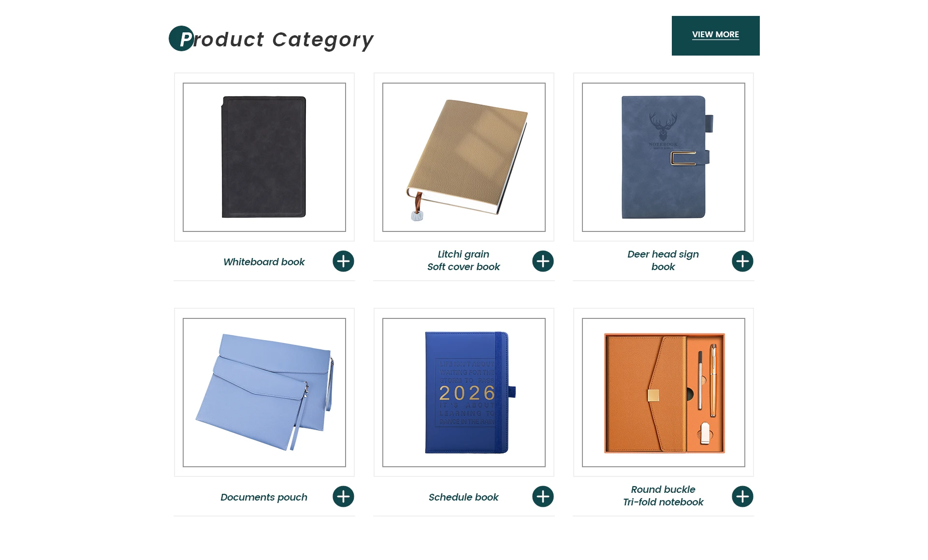The height and width of the screenshot is (560, 928).
Task: Click the round P logo in Product Category heading
Action: pyautogui.click(x=181, y=39)
